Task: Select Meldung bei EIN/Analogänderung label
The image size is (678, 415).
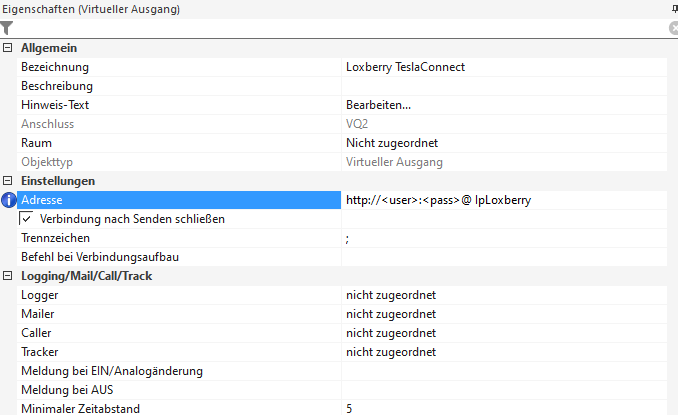Action: pos(112,371)
